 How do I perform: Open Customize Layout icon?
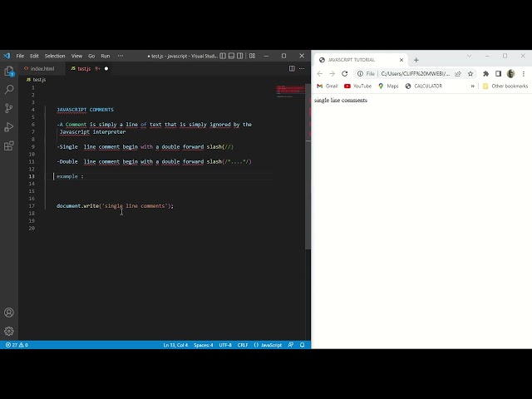[252, 56]
